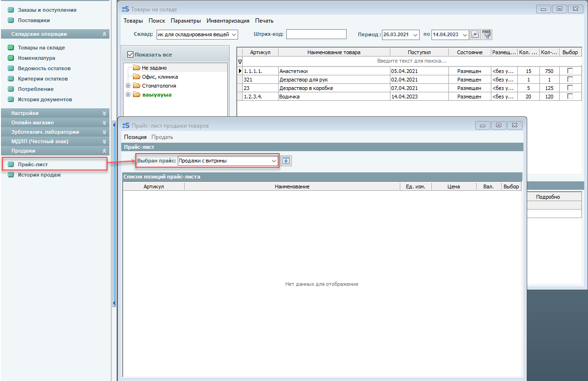
Task: Open 'Товары на складе' in sidebar
Action: [x=41, y=48]
